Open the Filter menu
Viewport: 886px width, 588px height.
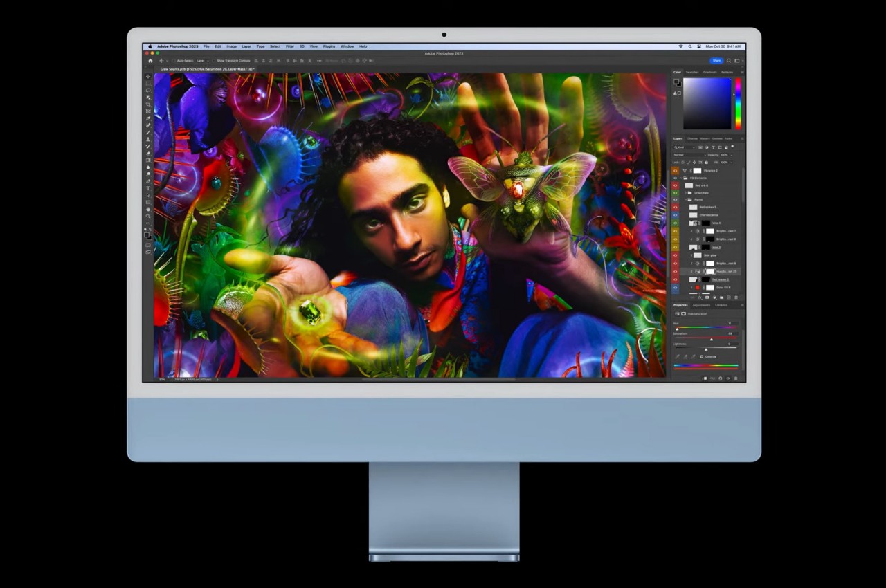coord(290,46)
